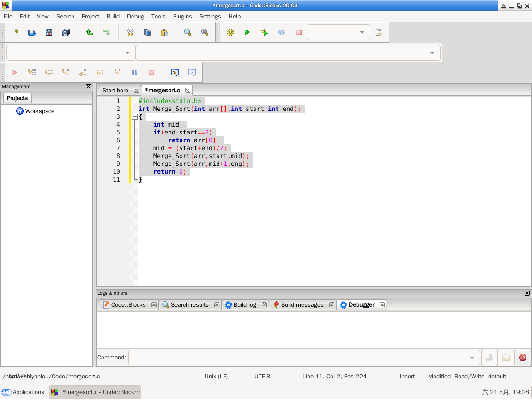This screenshot has width=532, height=414.
Task: Click the Build and run icon
Action: coord(265,32)
